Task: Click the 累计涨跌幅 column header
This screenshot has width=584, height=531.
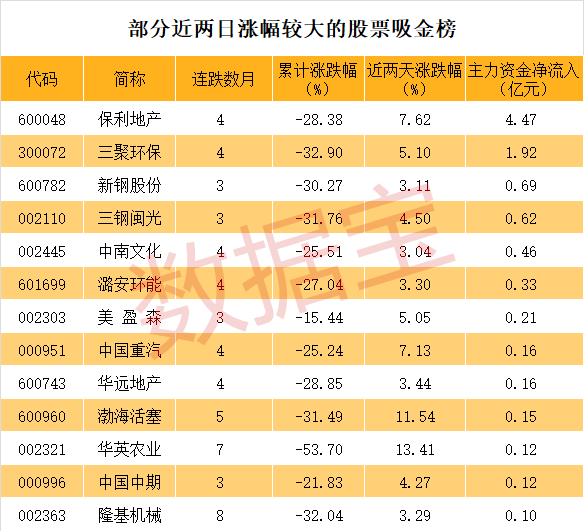Action: [318, 79]
